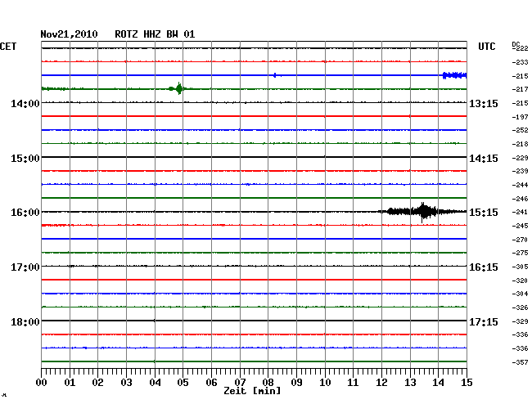Viewport: 532px width, 404px height.
Task: Click the '17:15' UTC time label
Action: (x=484, y=321)
